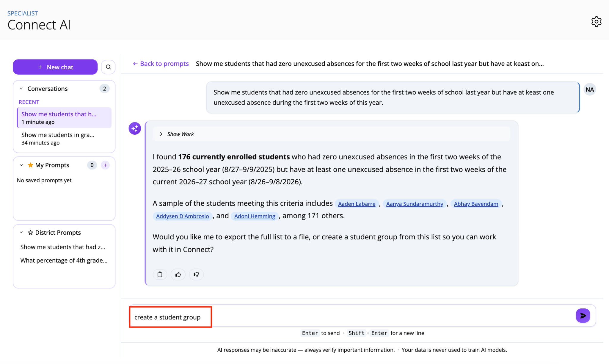Screen dimensions: 609x364
Task: Click the My Prompts count badge 0
Action: (x=92, y=165)
